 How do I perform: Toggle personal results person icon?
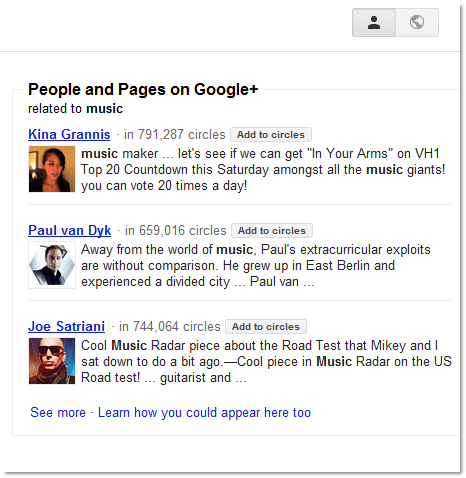point(374,23)
